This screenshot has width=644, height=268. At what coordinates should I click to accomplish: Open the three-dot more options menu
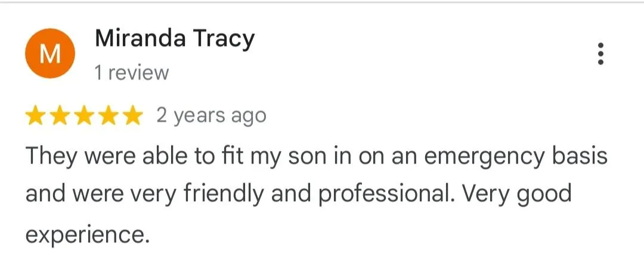[x=600, y=54]
